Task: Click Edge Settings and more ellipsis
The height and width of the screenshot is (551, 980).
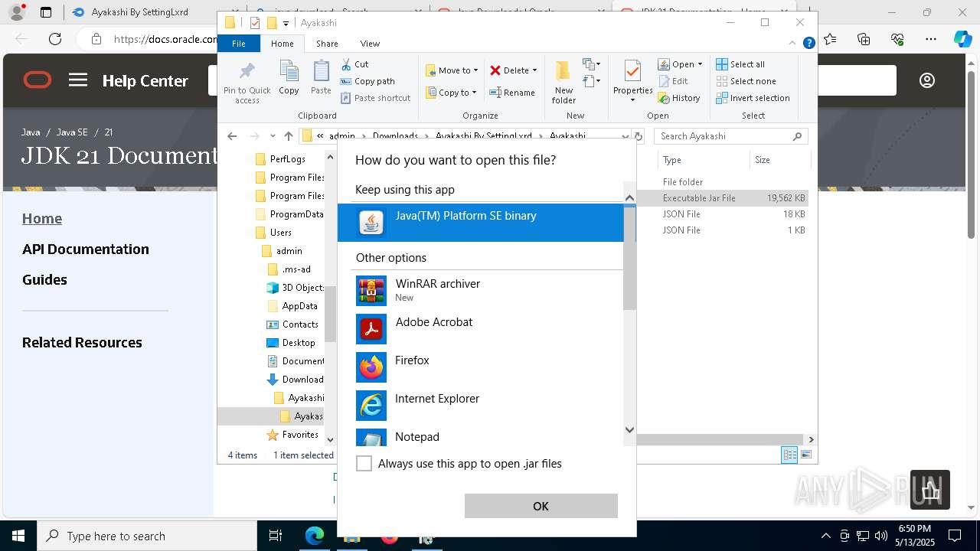Action: (931, 39)
